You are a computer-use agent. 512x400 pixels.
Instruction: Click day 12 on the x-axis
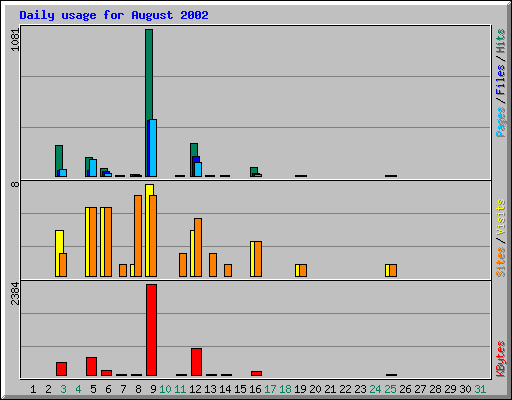[195, 389]
